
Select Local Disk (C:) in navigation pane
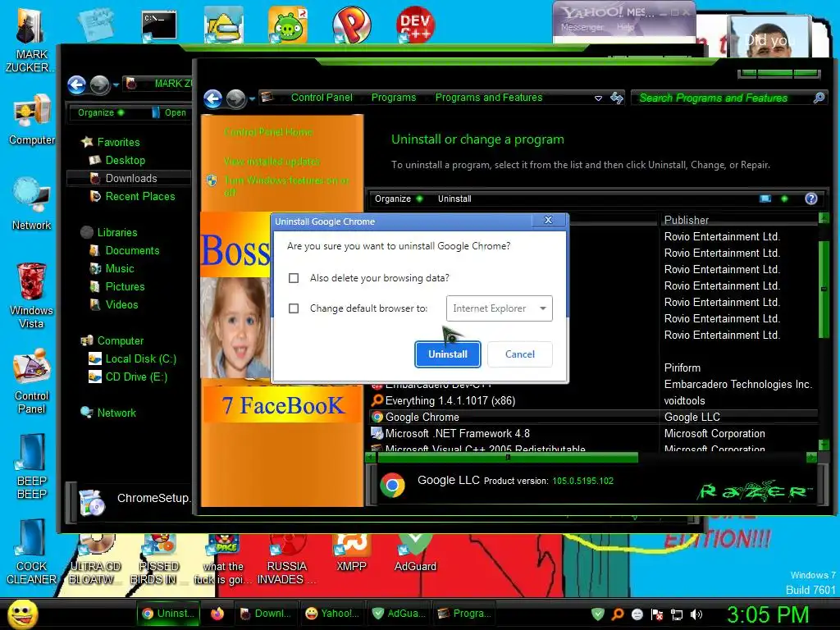click(140, 359)
